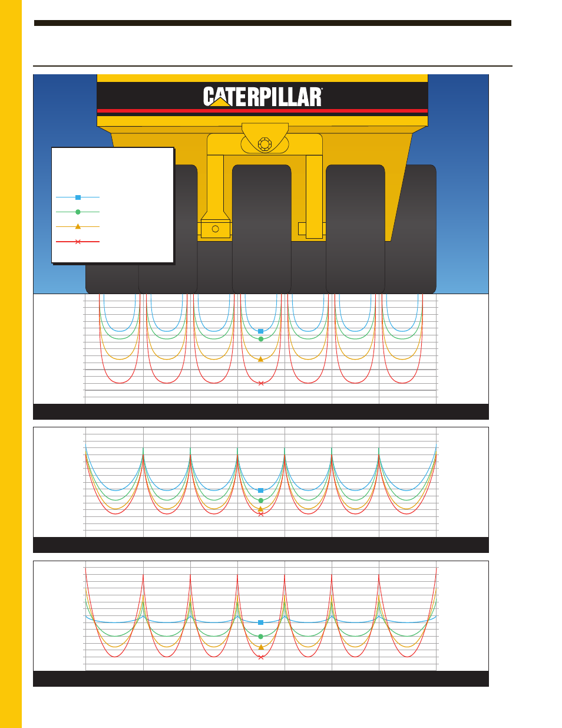Click the Caterpillar logo on the machine
This screenshot has height=728, width=562.
click(x=263, y=97)
